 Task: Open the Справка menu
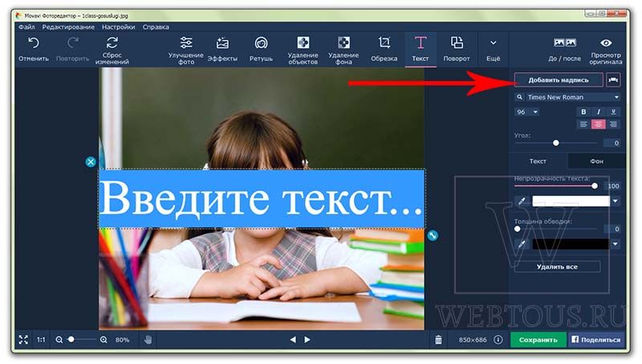pos(156,27)
